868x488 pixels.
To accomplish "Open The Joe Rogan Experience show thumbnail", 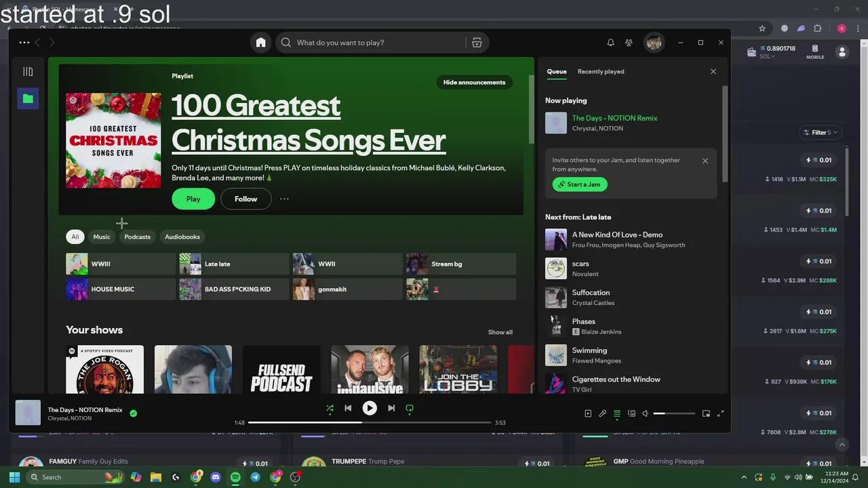I will click(104, 369).
